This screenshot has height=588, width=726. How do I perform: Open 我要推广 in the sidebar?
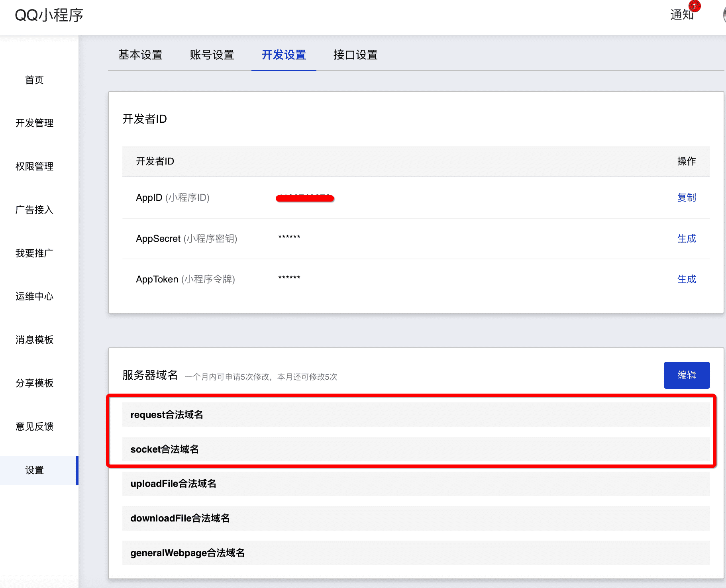[x=34, y=253]
